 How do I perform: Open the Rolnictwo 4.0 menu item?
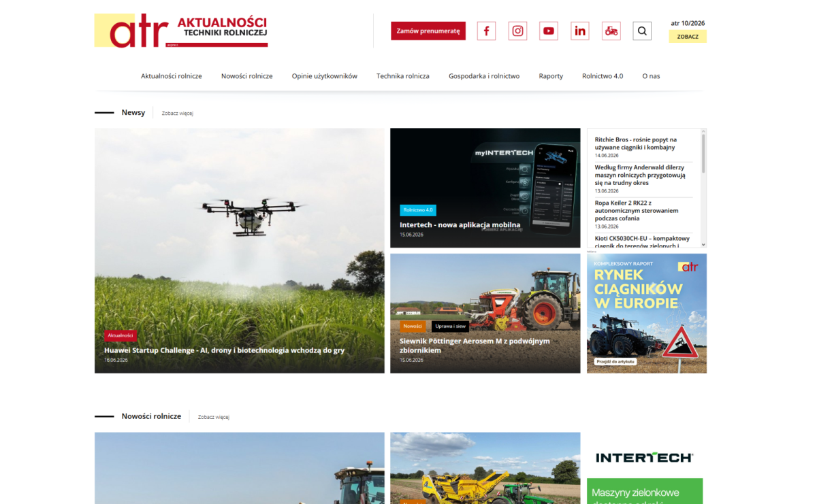pyautogui.click(x=603, y=76)
